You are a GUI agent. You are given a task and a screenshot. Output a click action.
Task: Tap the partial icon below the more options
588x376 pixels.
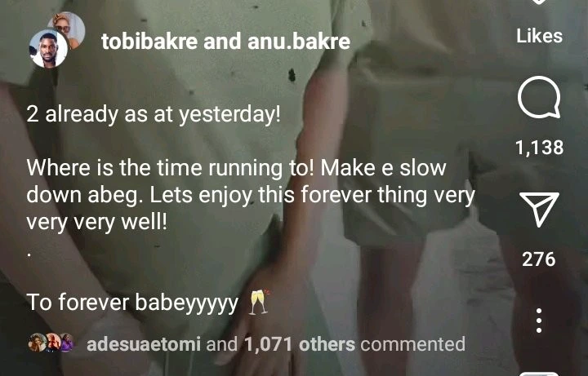pyautogui.click(x=539, y=374)
